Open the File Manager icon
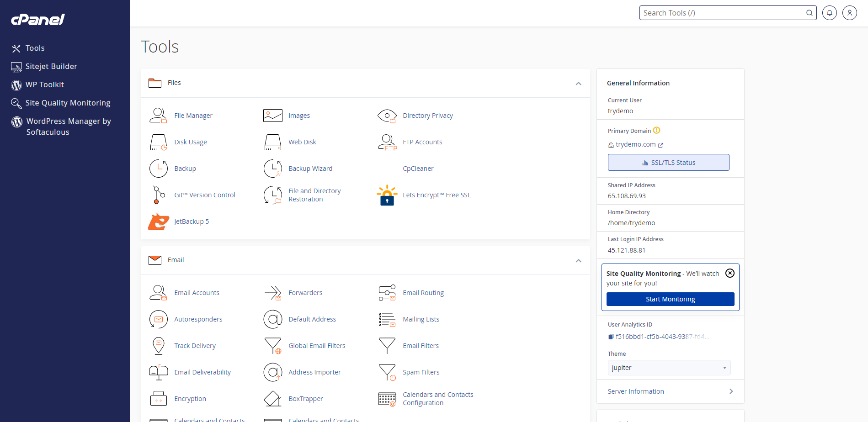 pos(158,116)
